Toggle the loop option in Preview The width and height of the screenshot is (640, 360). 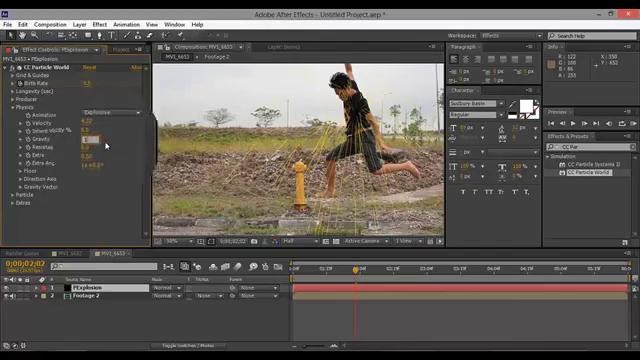tap(622, 123)
